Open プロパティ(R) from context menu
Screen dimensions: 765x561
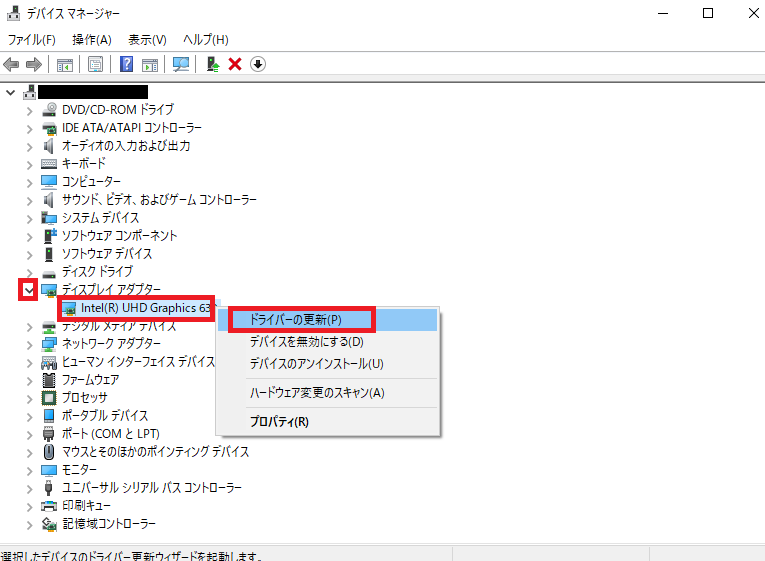tap(327, 422)
